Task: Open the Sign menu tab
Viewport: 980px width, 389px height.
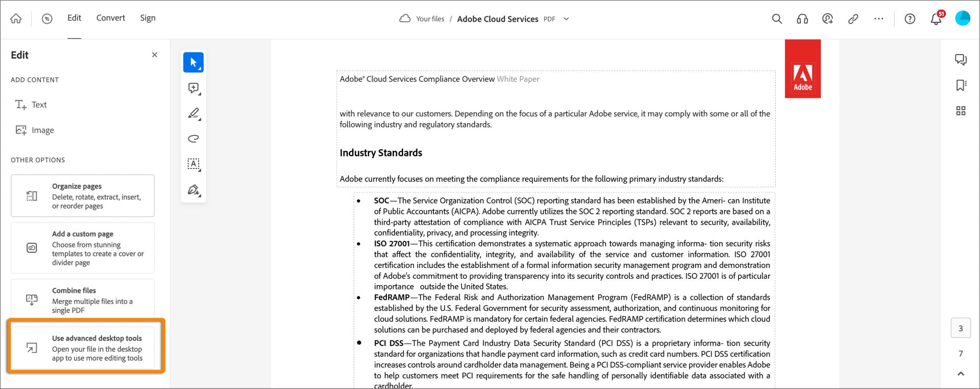Action: tap(148, 18)
